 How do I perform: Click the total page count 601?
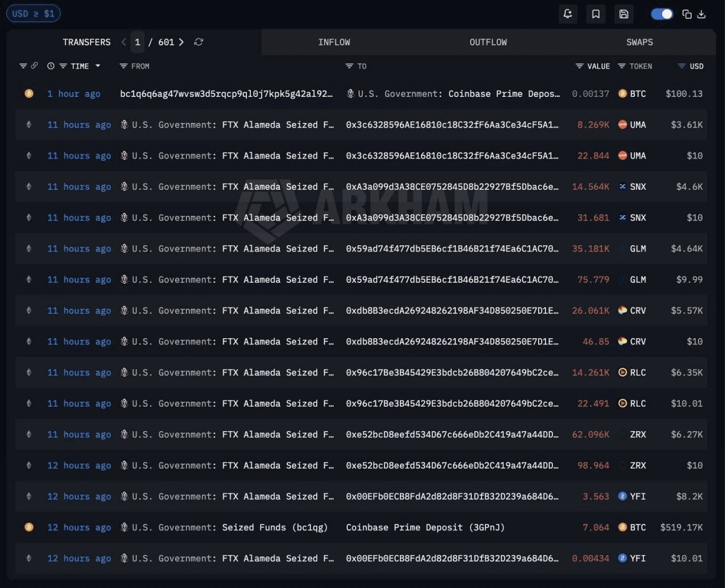click(166, 42)
